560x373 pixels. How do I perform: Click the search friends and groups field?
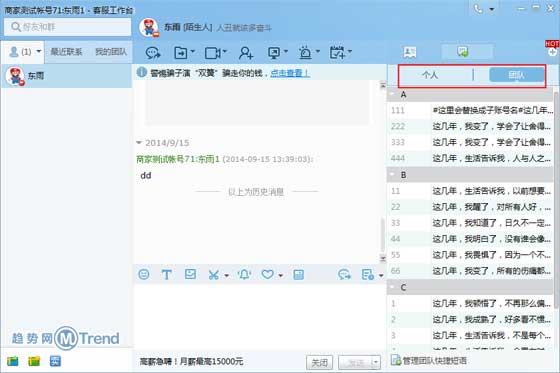68,27
